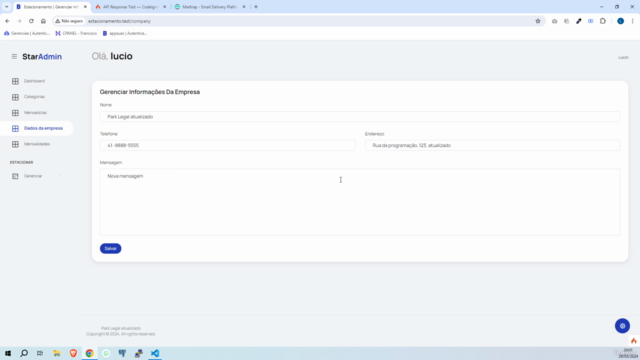Viewport: 640px width, 360px height.
Task: Click the Chrome taskbar icon
Action: [89, 353]
